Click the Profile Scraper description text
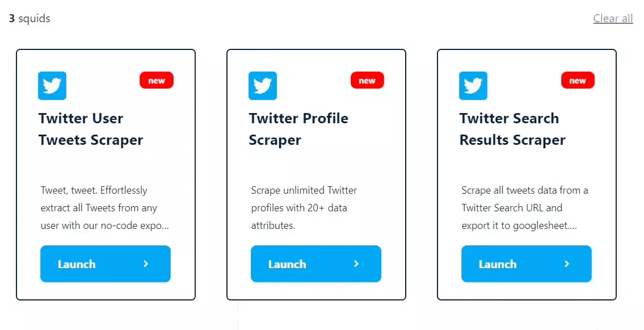This screenshot has width=644, height=330. coord(304,208)
